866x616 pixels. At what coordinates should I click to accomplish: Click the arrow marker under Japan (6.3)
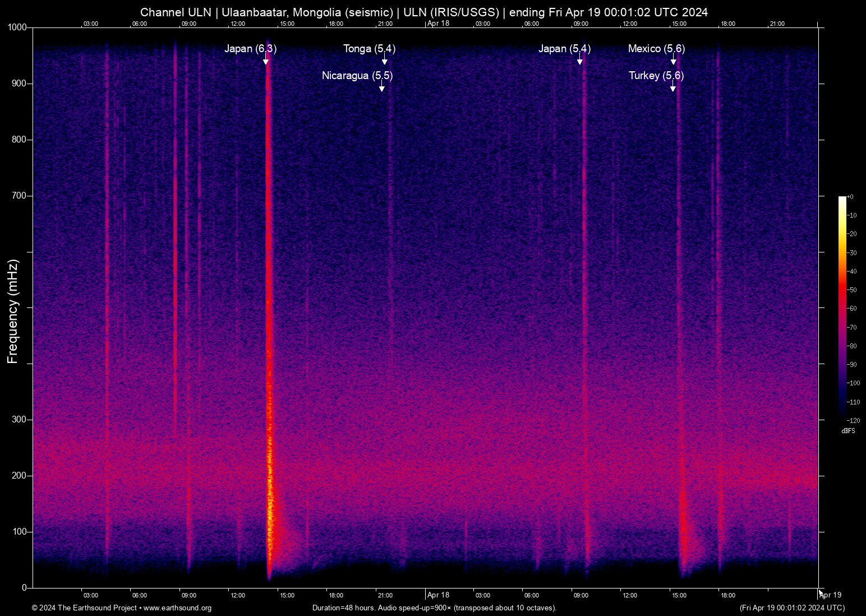tap(266, 60)
